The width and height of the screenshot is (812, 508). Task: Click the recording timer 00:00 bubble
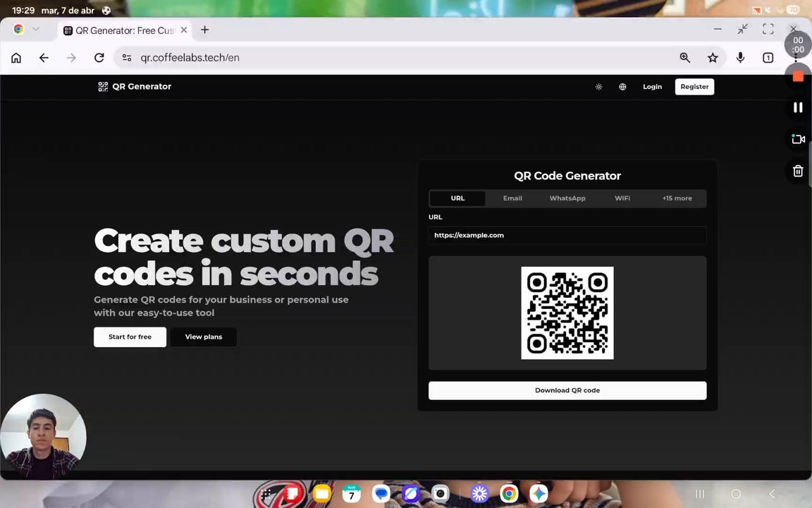(798, 44)
